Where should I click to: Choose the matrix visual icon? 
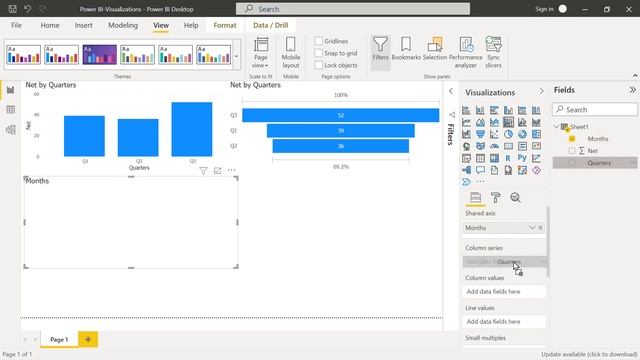tap(494, 158)
